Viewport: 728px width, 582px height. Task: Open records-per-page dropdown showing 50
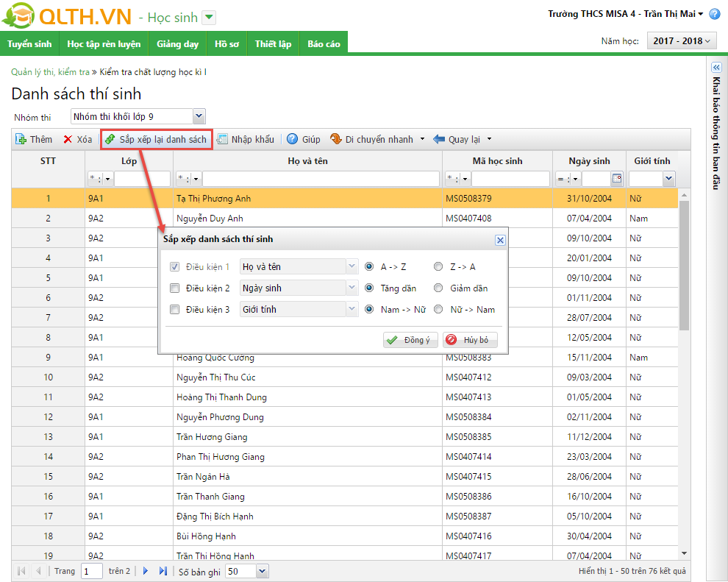click(262, 571)
